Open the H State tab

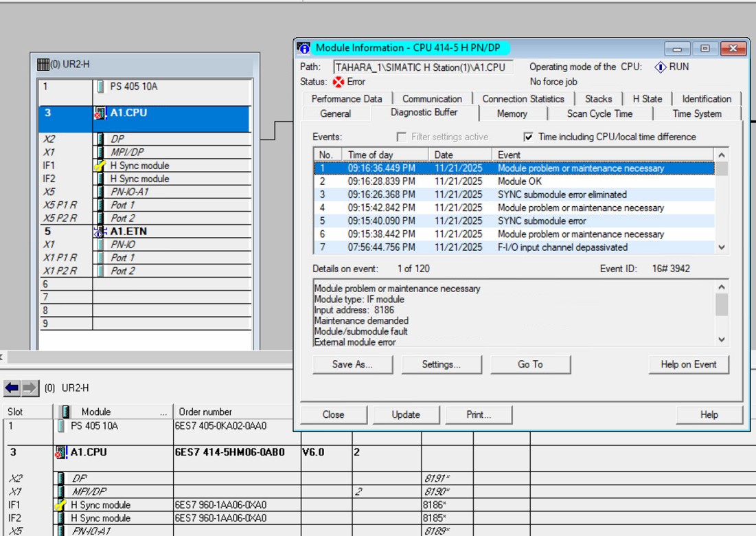[x=647, y=98]
